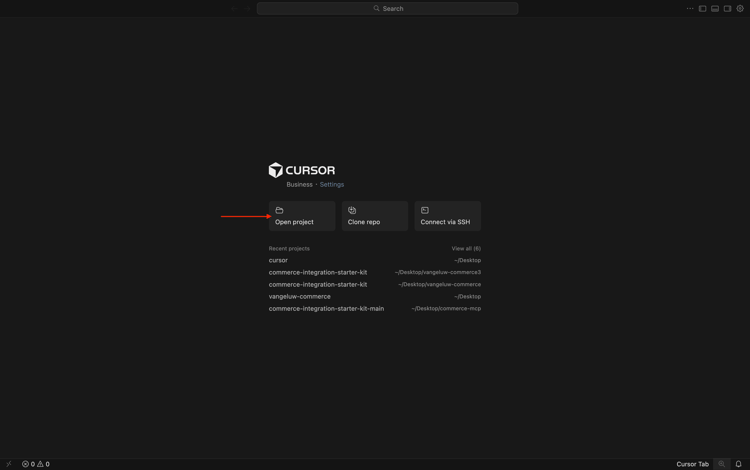Open recent project vangeluw-commerce

coord(375,296)
